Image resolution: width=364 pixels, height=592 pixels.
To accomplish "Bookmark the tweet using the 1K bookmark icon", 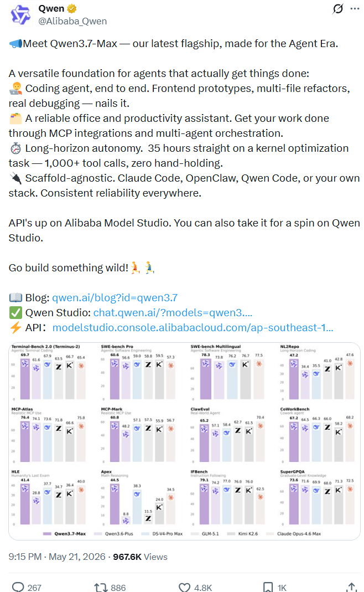I will [268, 587].
